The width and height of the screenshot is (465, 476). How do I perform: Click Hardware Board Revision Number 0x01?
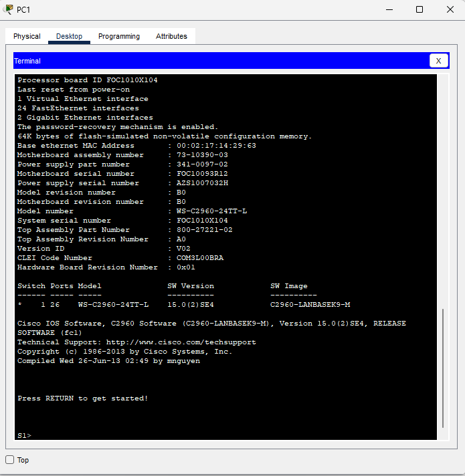[x=185, y=267]
